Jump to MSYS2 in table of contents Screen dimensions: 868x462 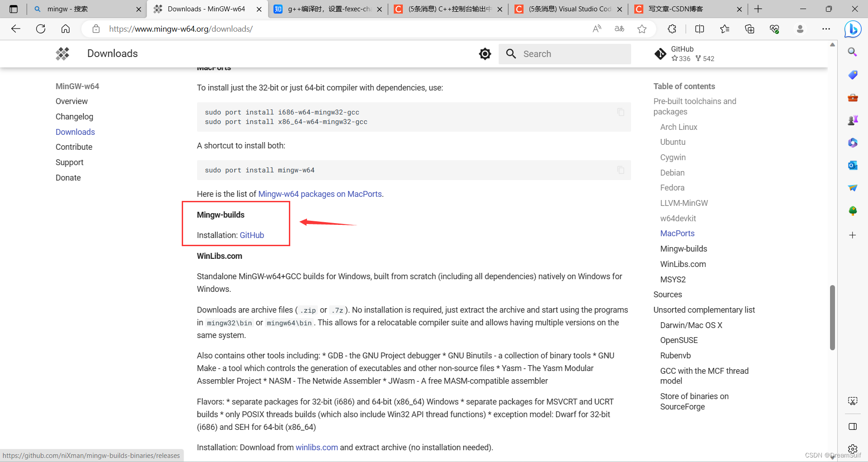[673, 280]
